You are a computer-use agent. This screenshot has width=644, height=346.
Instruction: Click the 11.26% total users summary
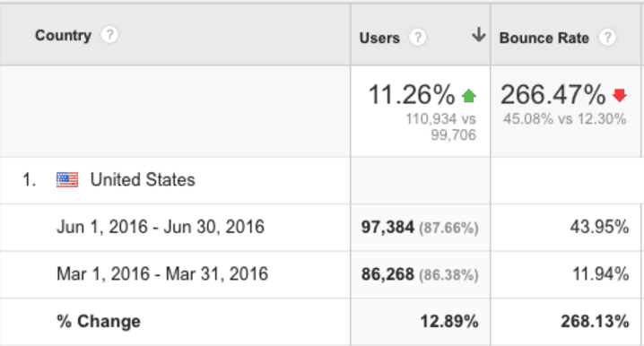(x=412, y=95)
